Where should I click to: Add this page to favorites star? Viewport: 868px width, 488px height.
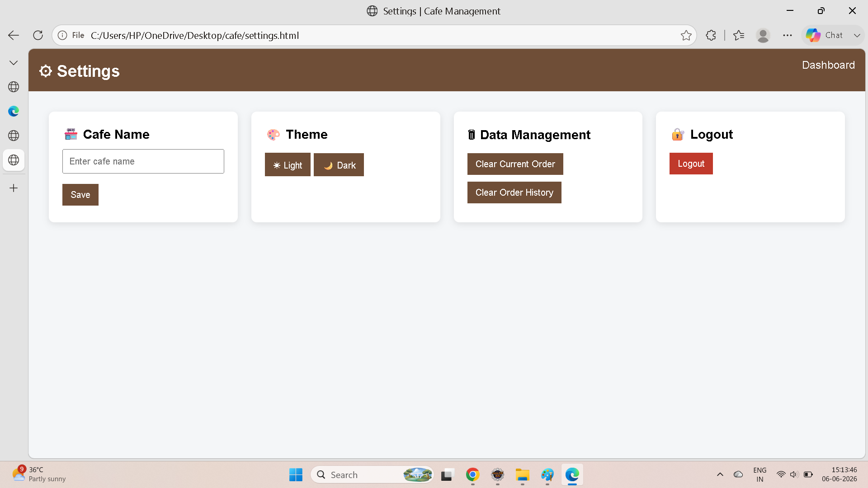tap(686, 35)
